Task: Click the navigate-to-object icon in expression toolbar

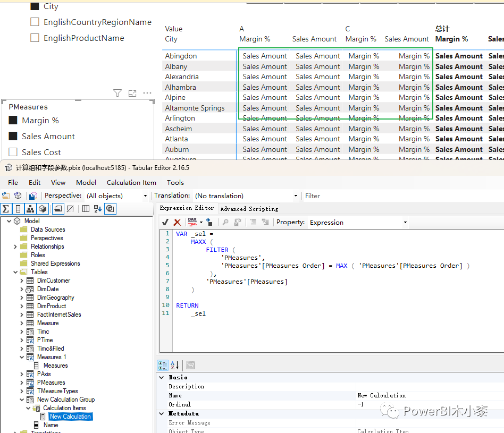Action: [209, 222]
